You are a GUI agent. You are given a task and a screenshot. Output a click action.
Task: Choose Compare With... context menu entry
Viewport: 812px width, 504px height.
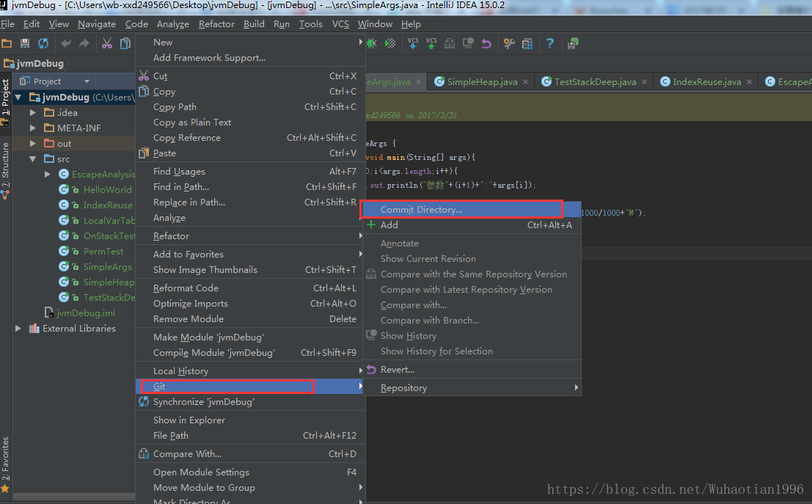[x=249, y=454]
